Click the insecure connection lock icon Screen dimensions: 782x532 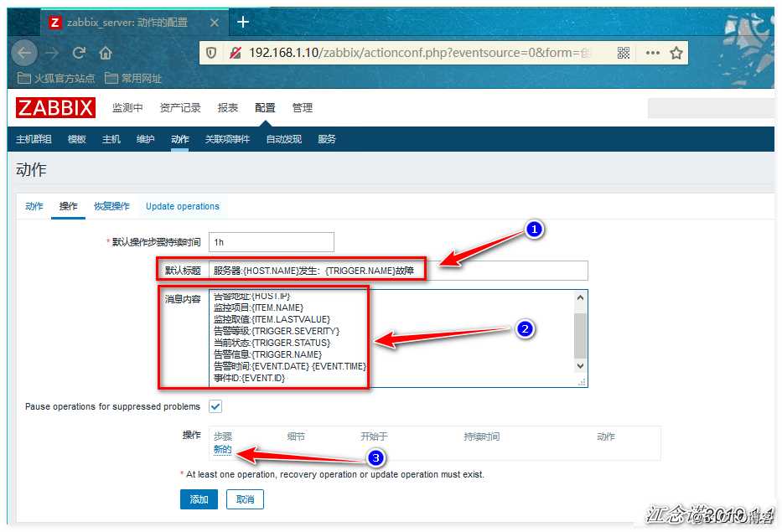[x=235, y=53]
